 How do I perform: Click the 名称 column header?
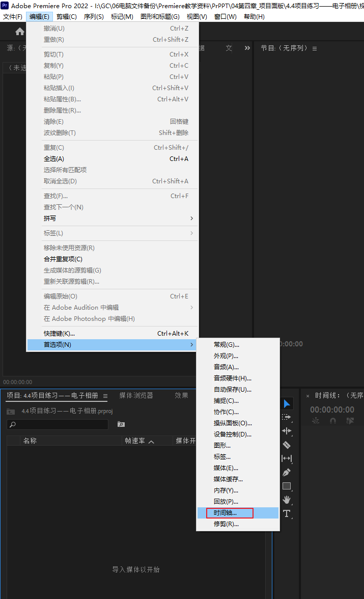(30, 441)
